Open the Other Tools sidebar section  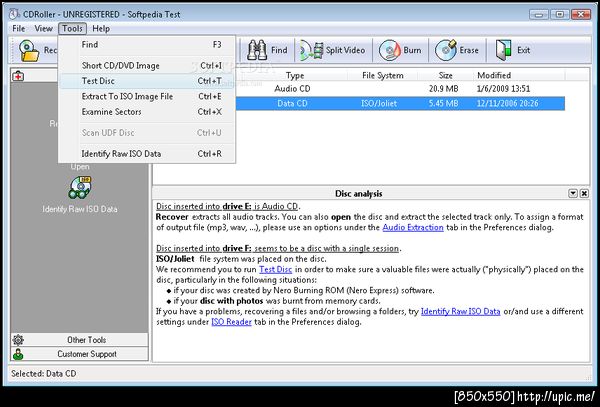(79, 340)
